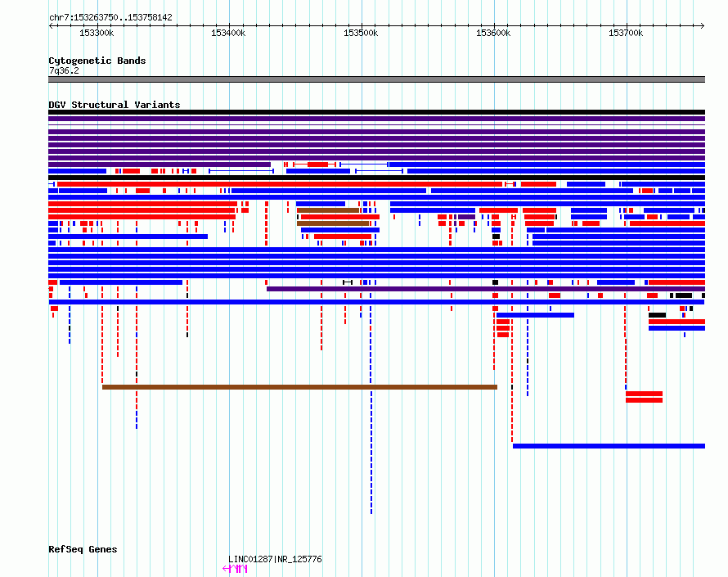Screen dimensions: 728x577
Task: Click the 153700k ruler label
Action: click(x=626, y=33)
